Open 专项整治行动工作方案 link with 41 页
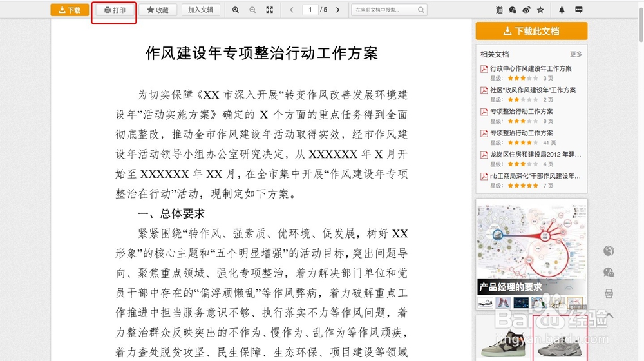Image resolution: width=644 pixels, height=361 pixels. click(521, 133)
